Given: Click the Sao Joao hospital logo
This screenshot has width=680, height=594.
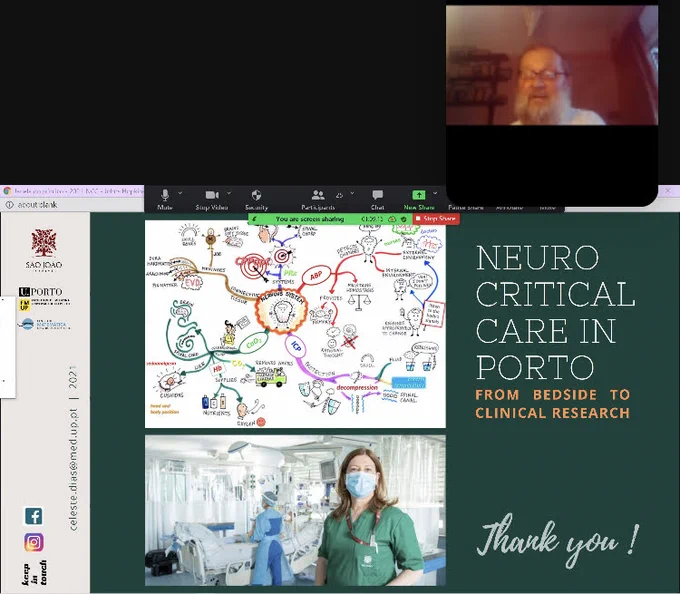Looking at the screenshot, I should click(43, 250).
